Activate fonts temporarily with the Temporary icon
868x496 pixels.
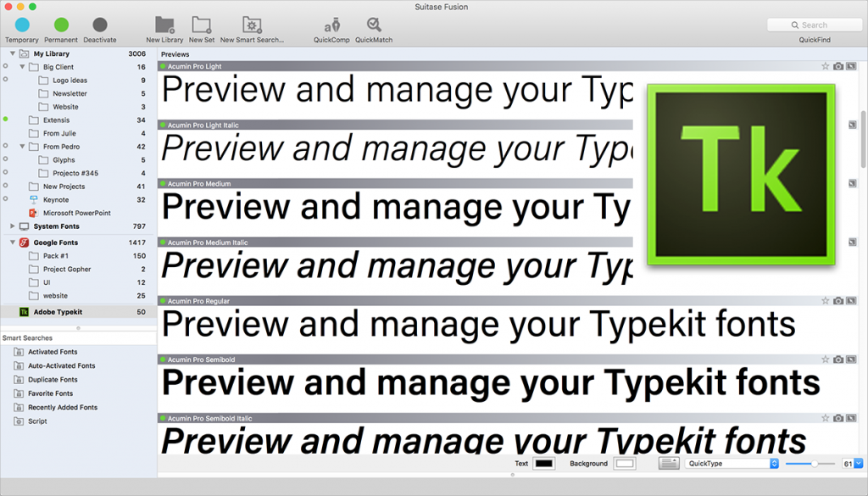22,26
